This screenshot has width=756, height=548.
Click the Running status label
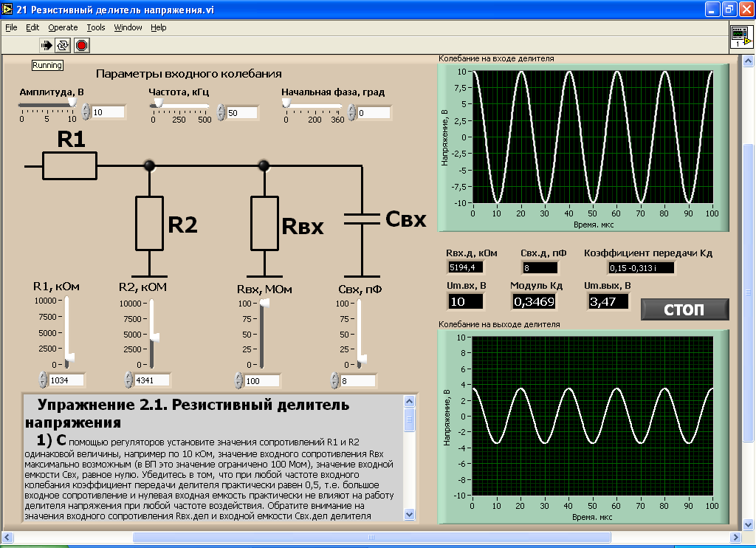[x=47, y=65]
